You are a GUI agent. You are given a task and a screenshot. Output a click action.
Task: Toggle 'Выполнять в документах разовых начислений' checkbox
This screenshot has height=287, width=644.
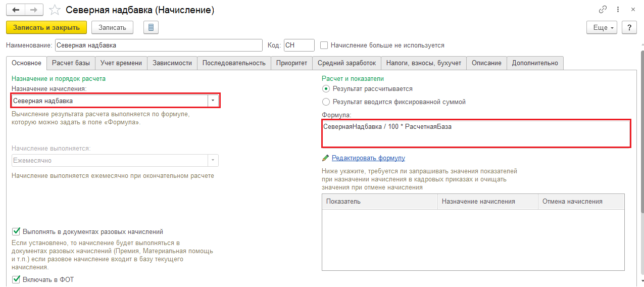16,232
